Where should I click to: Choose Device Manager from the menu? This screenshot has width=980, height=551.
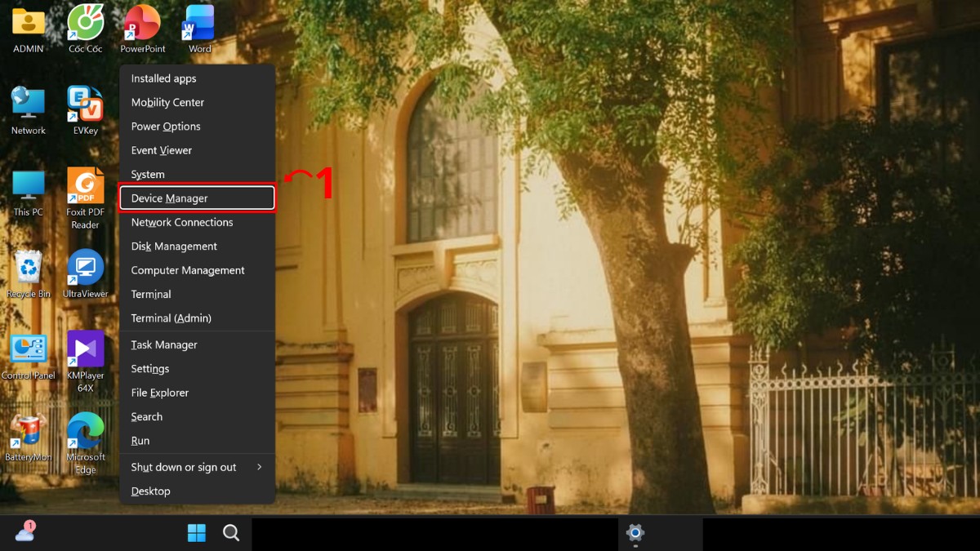tap(198, 198)
